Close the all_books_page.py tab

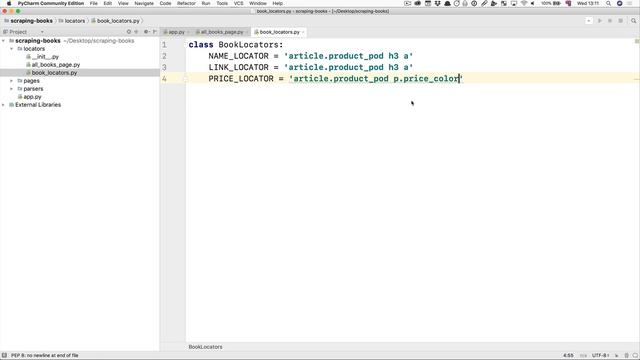[x=247, y=32]
